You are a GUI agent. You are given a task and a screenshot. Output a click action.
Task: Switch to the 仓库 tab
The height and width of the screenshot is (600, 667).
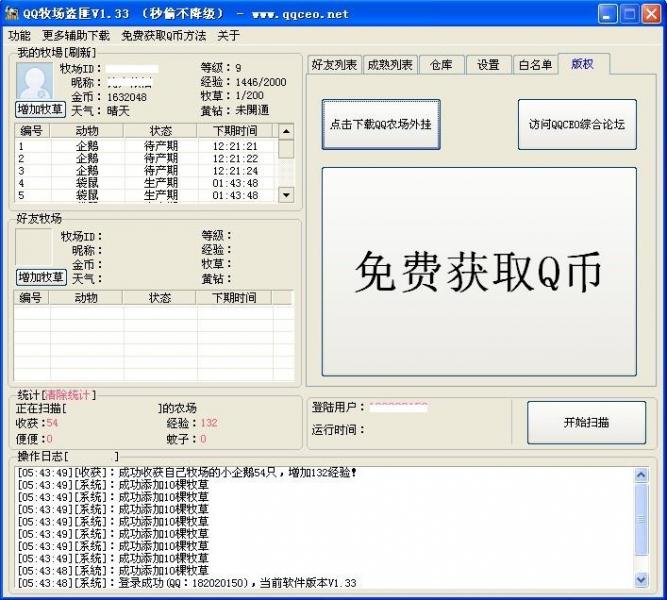[x=441, y=65]
